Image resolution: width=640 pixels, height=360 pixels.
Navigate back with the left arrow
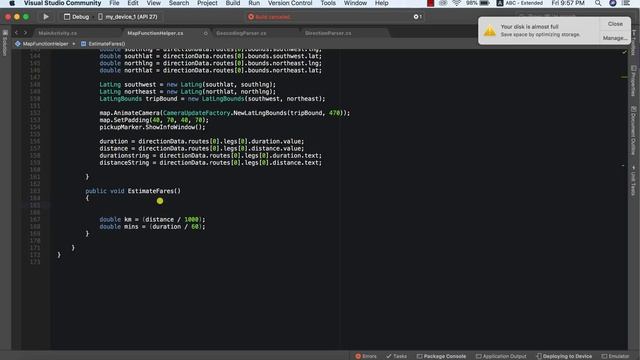click(16, 33)
